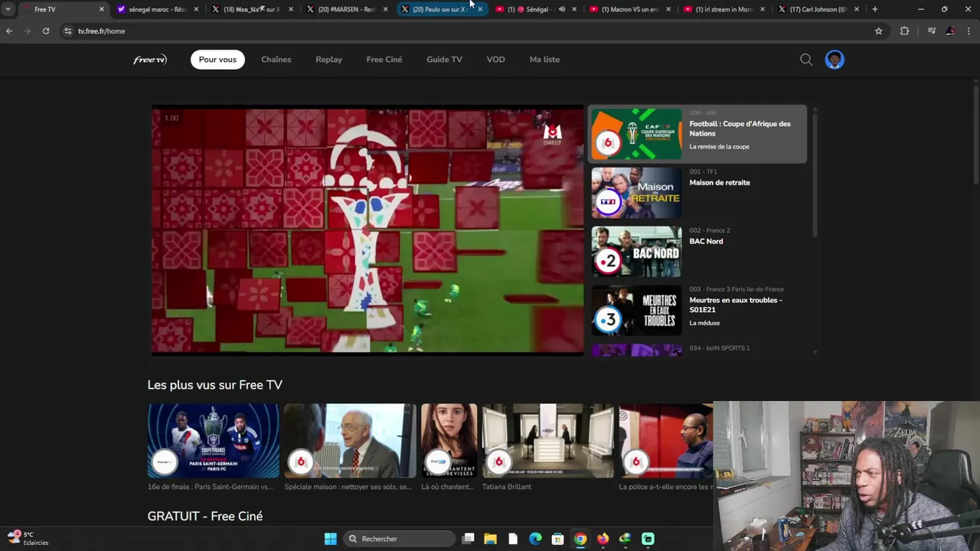
Task: Close the Free TV browser tab
Action: pyautogui.click(x=101, y=9)
